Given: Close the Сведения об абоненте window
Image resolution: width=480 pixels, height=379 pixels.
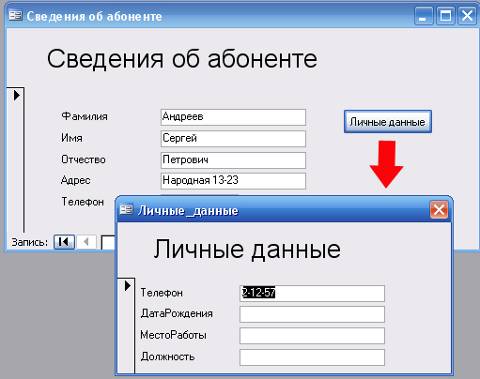Looking at the screenshot, I should [467, 16].
